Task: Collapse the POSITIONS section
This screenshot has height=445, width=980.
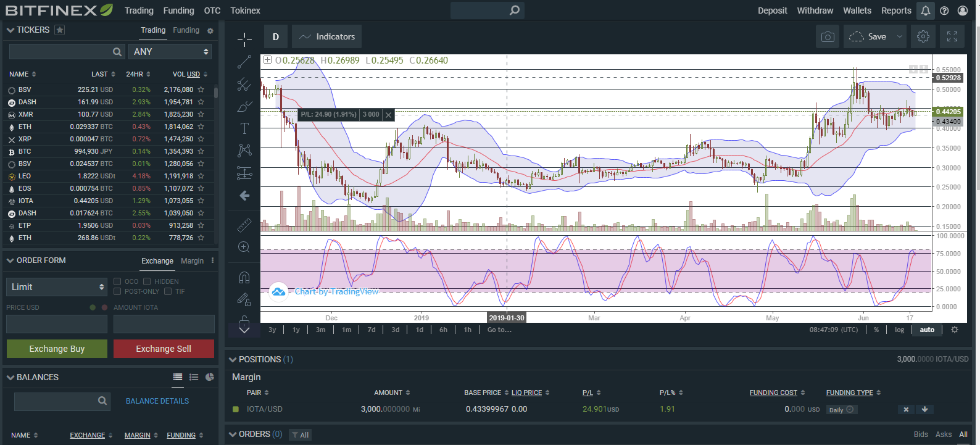Action: click(x=233, y=359)
